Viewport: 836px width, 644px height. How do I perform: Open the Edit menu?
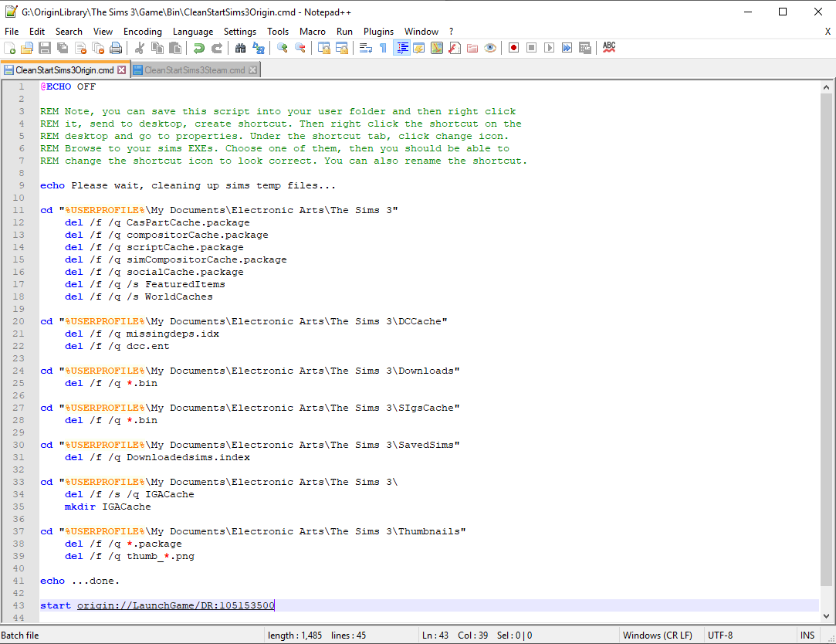click(x=37, y=32)
